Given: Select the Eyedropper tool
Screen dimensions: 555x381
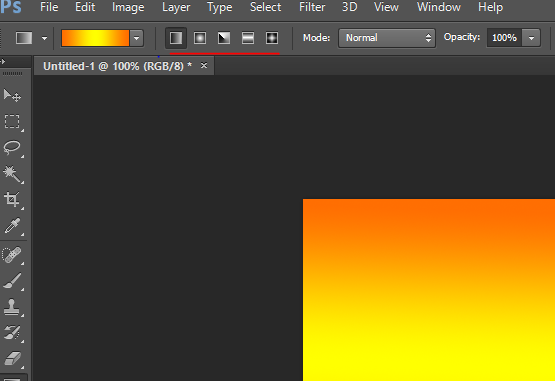Looking at the screenshot, I should tap(12, 226).
